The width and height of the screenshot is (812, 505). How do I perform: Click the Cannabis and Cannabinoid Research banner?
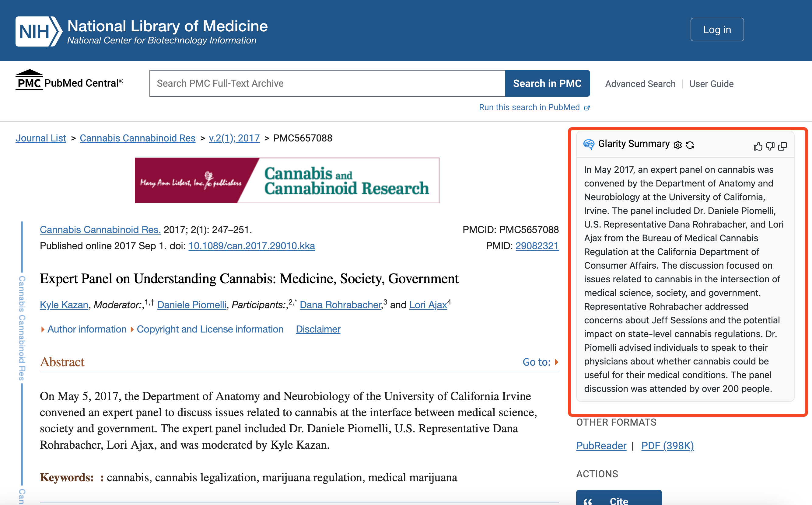287,180
